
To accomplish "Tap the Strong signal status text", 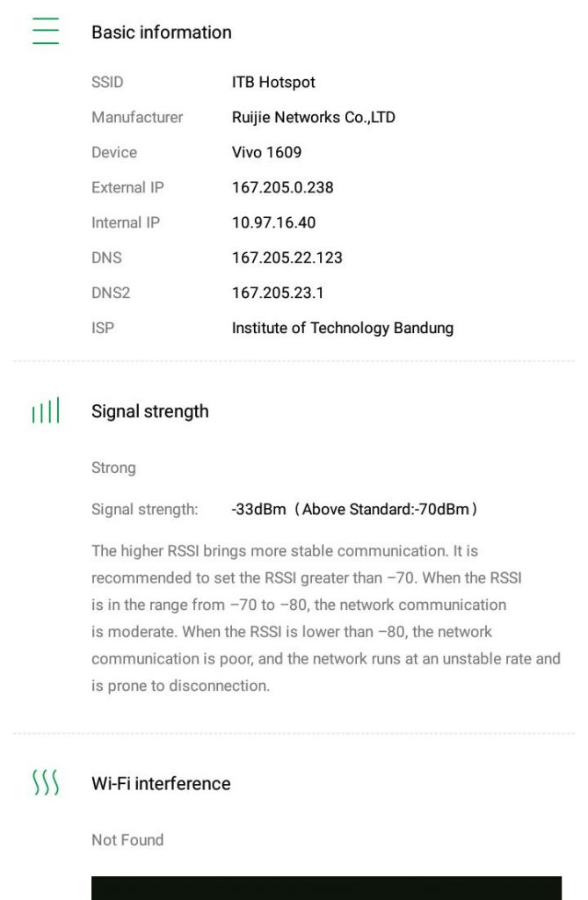I will coord(113,468).
